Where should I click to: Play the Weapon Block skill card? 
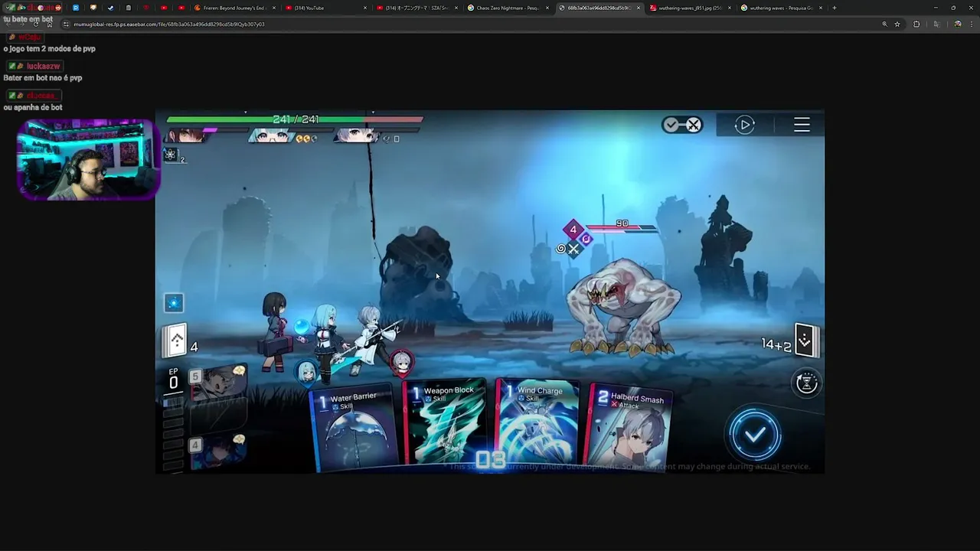pyautogui.click(x=446, y=421)
